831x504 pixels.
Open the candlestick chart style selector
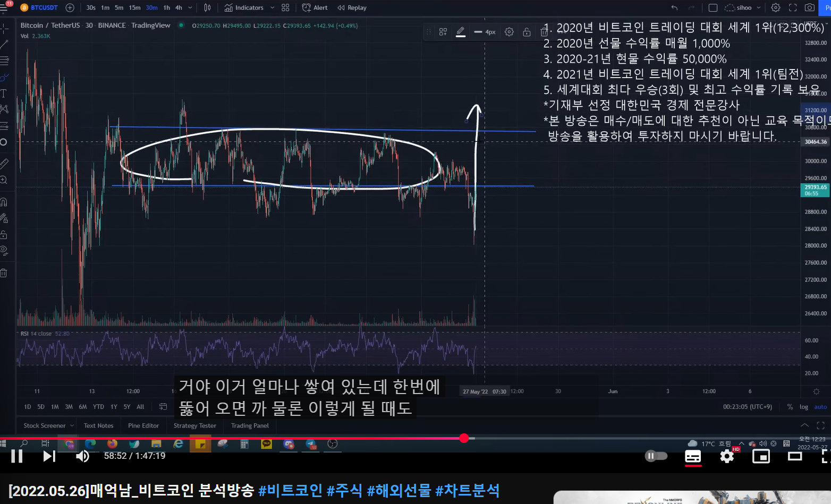(207, 7)
